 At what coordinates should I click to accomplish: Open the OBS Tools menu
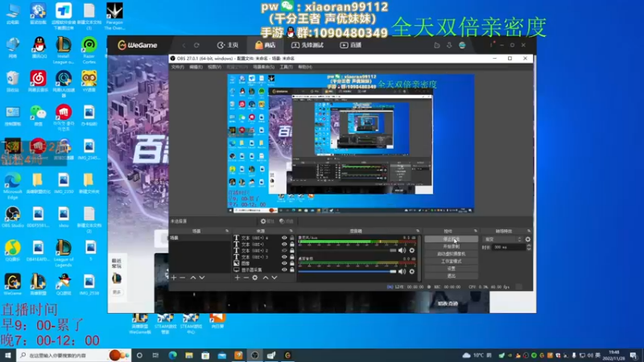(x=287, y=67)
